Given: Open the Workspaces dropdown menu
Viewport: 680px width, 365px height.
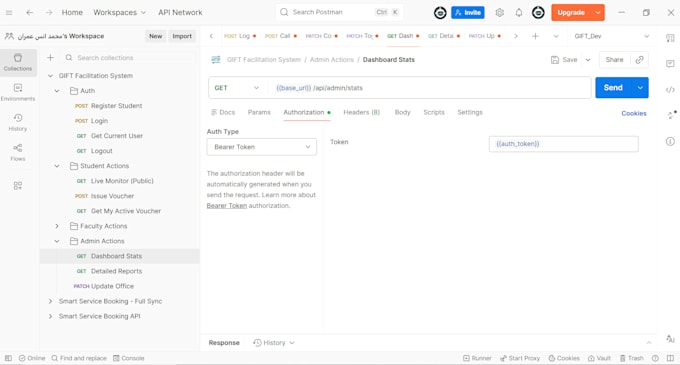Looking at the screenshot, I should tap(120, 13).
